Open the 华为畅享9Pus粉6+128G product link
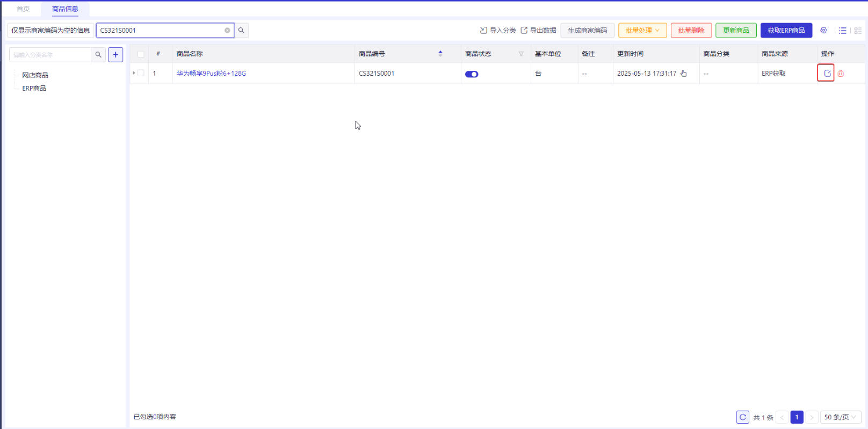This screenshot has width=868, height=429. tap(211, 74)
